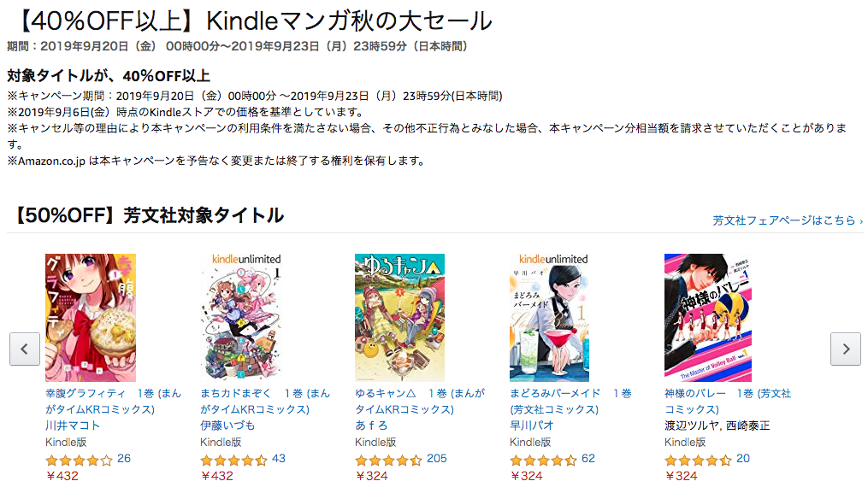Open the ゆるキャン△ cover image
The width and height of the screenshot is (868, 493).
pyautogui.click(x=399, y=318)
